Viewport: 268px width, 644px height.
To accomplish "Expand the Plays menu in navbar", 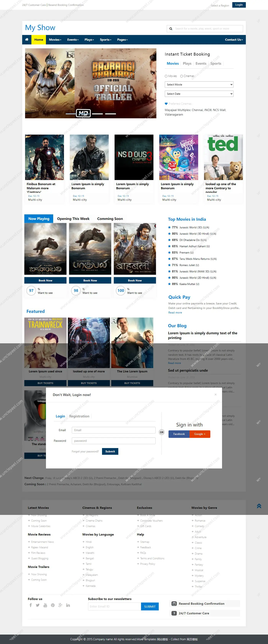I will (89, 39).
